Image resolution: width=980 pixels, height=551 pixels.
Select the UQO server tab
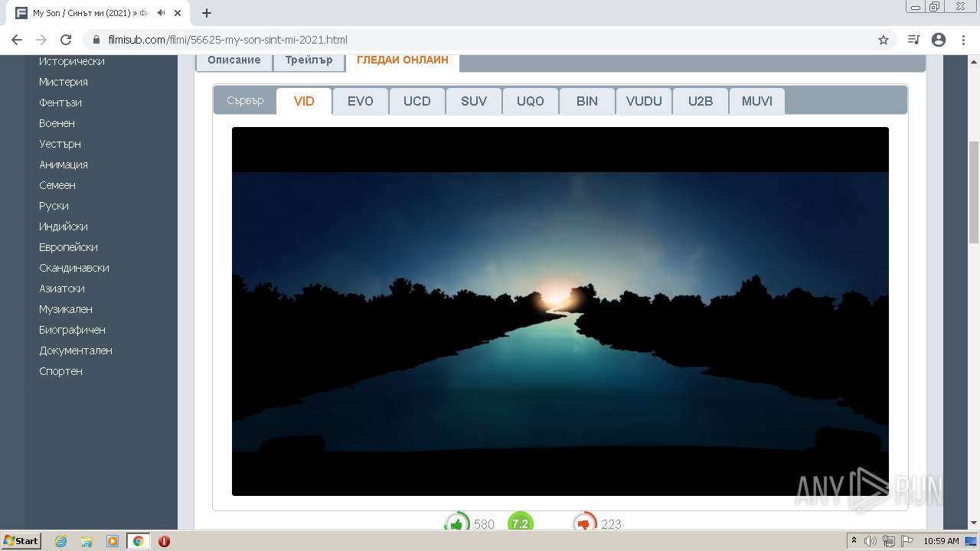[531, 101]
